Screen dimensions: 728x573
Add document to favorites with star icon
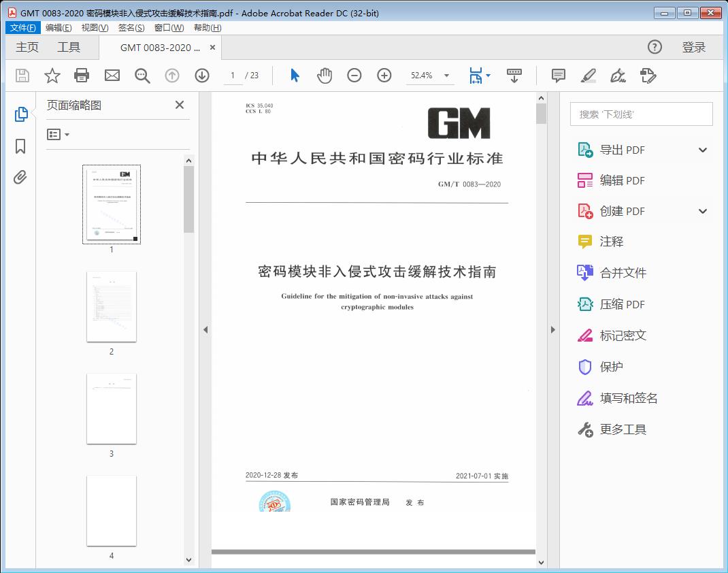(x=52, y=76)
